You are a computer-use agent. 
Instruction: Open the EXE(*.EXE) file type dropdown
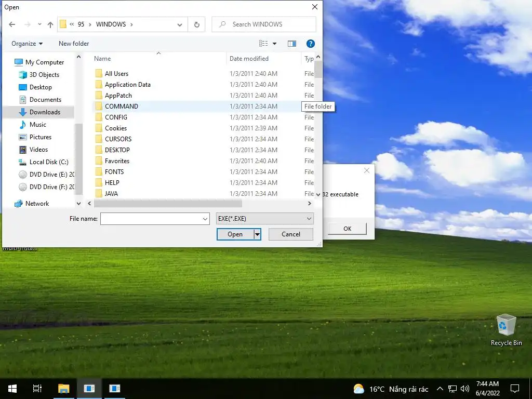click(264, 219)
